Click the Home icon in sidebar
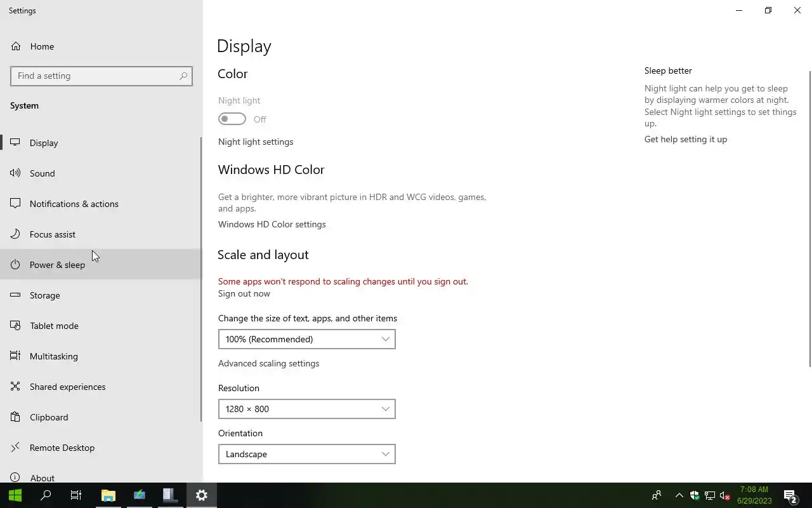Image resolution: width=812 pixels, height=508 pixels. (15, 46)
